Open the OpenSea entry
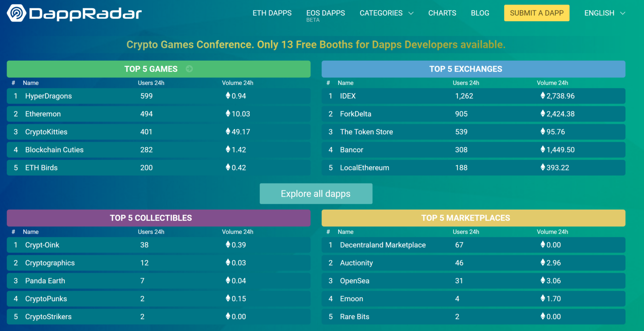The width and height of the screenshot is (644, 331). [473, 281]
